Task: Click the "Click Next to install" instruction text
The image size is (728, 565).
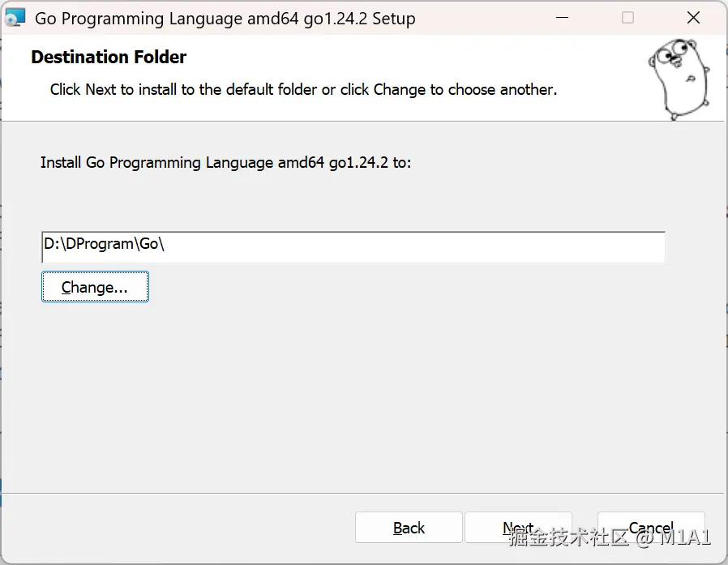Action: point(304,89)
